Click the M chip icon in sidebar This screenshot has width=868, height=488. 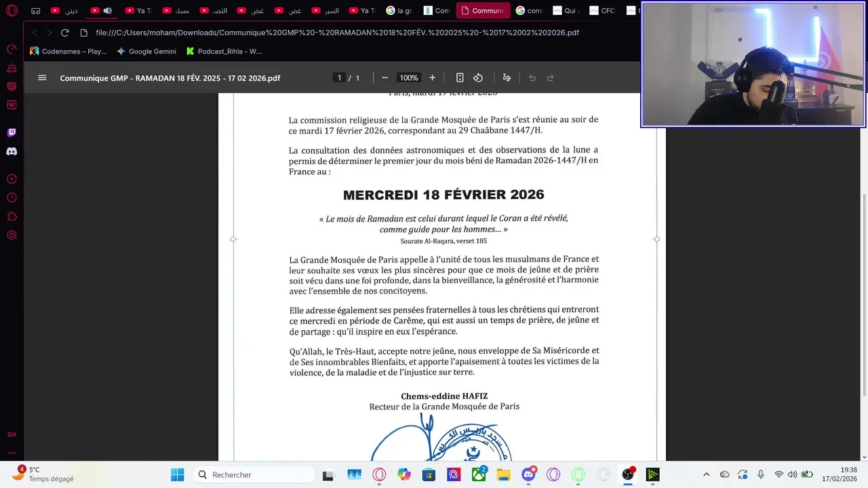12,105
